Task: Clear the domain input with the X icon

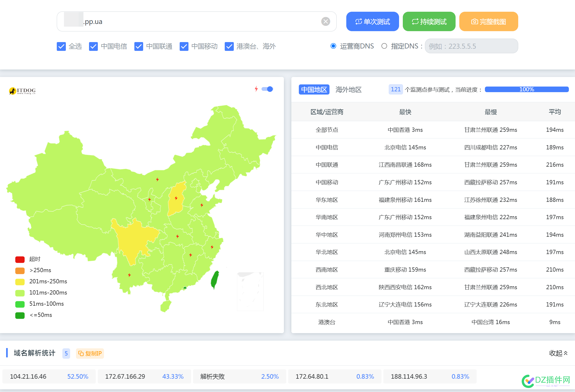Action: coord(325,21)
